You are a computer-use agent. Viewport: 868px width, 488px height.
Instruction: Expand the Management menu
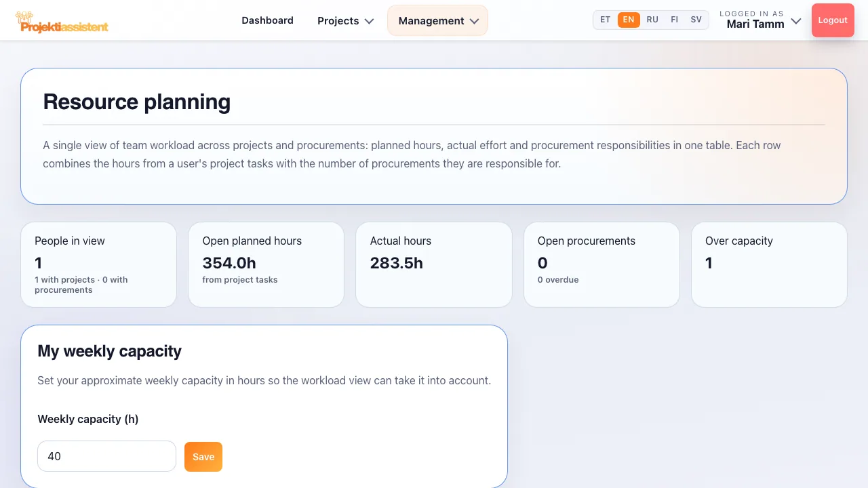437,20
